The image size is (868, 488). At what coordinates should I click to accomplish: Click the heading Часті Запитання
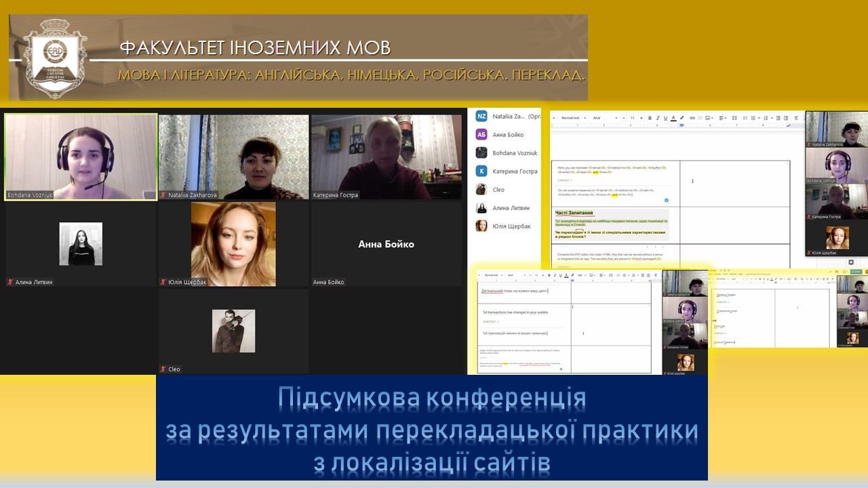(574, 213)
